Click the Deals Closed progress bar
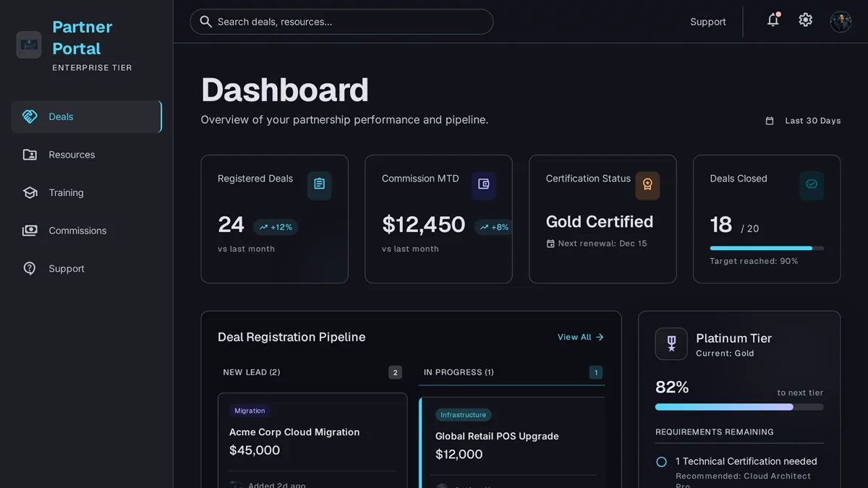Screen dimensions: 868x488 767,248
